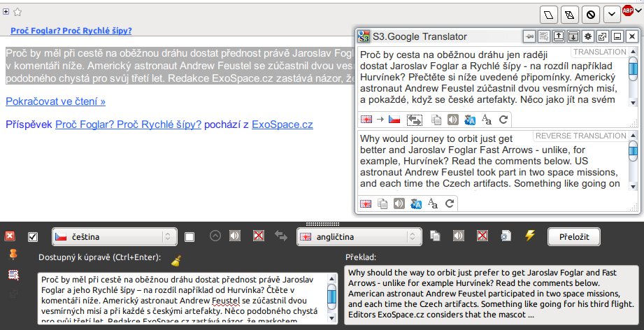644x330 pixels.
Task: Click the Reverse Translation scrollbar thumb
Action: point(634,150)
